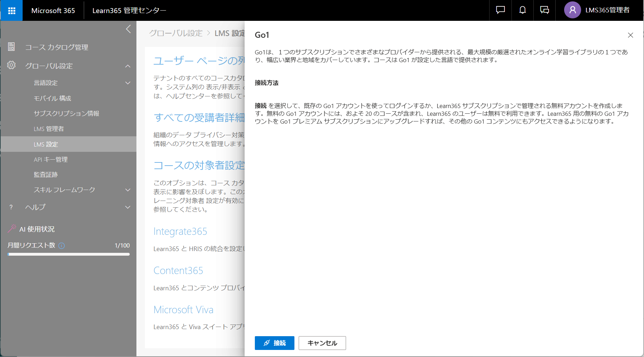The image size is (644, 357).
Task: Expand the スキル フレームワーク chevron
Action: [128, 190]
